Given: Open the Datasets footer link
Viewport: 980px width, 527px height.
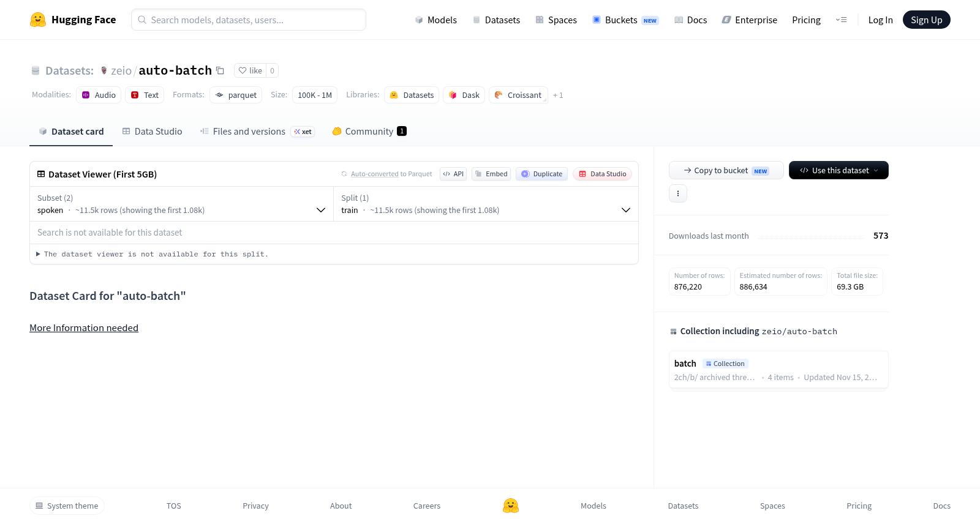Looking at the screenshot, I should (683, 506).
